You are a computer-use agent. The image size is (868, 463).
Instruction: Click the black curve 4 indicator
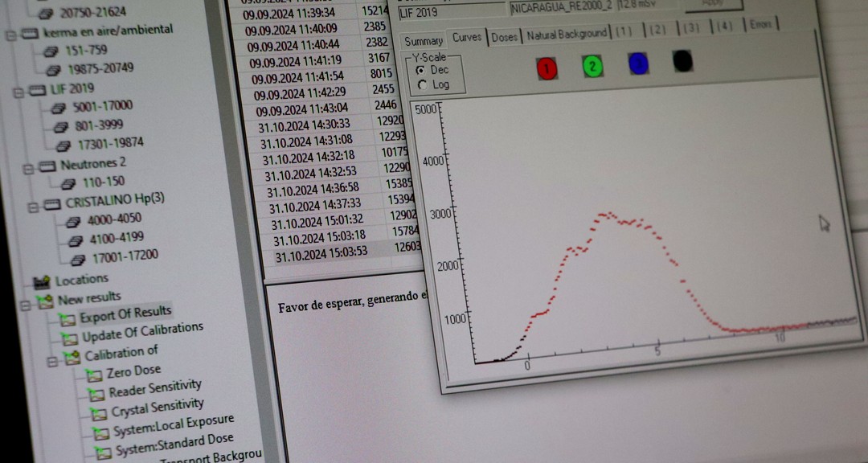point(683,62)
